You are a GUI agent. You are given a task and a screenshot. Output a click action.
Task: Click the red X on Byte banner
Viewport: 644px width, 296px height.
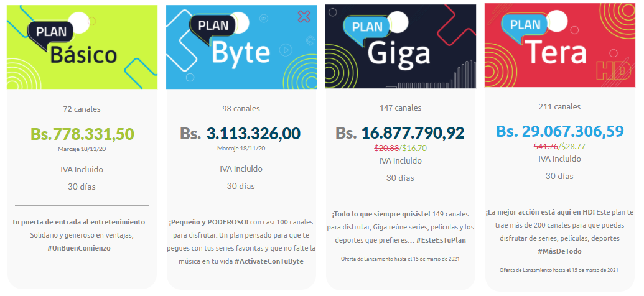tap(304, 17)
